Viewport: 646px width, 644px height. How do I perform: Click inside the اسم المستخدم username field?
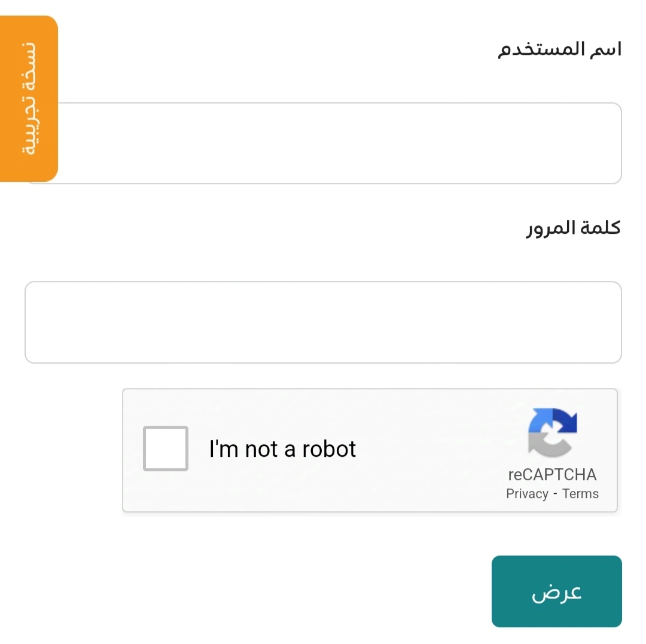point(323,143)
